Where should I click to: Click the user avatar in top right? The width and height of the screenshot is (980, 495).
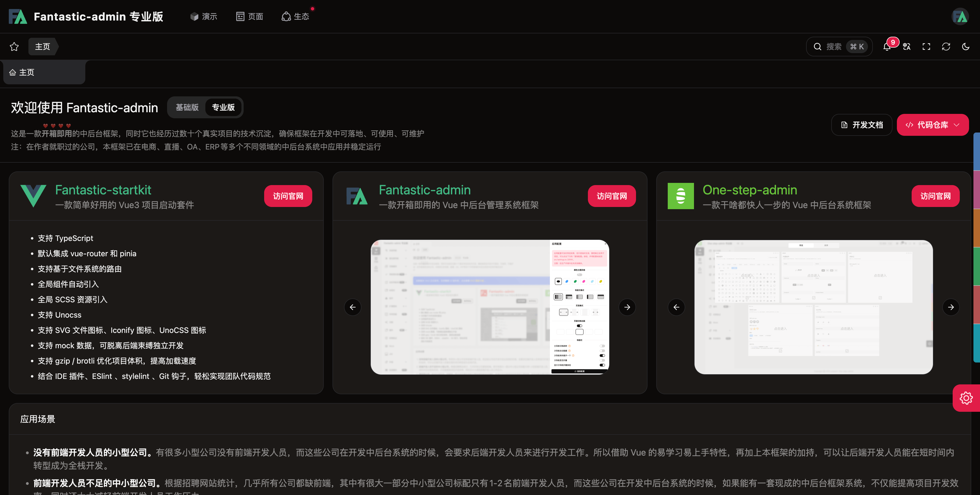[x=960, y=16]
